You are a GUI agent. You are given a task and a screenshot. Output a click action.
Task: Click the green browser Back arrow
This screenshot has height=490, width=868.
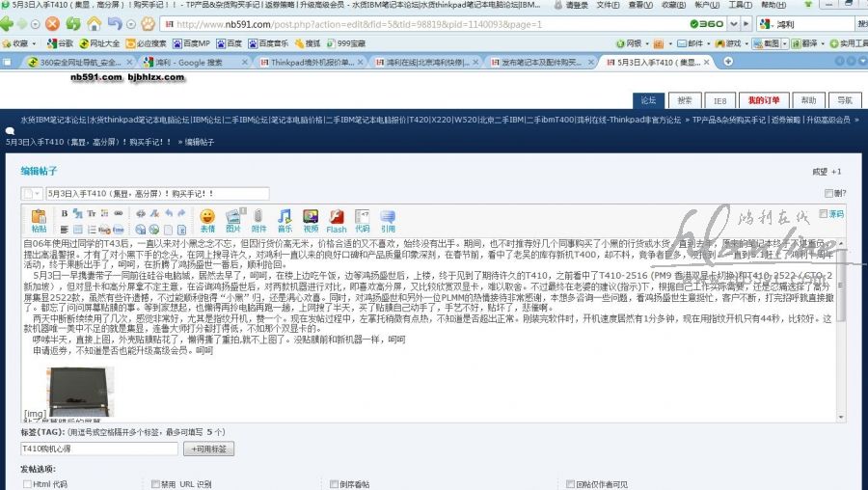pos(7,24)
